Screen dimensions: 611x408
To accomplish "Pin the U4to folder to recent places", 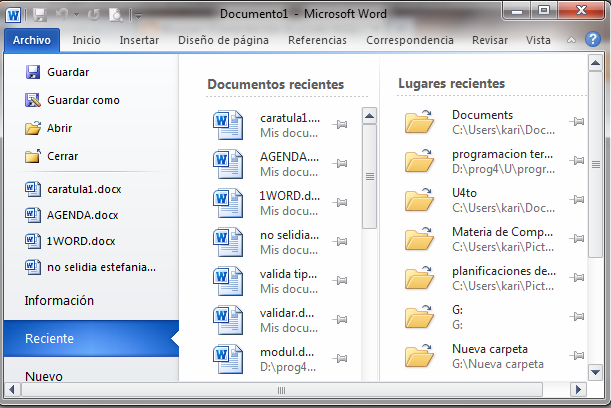I will tap(577, 200).
